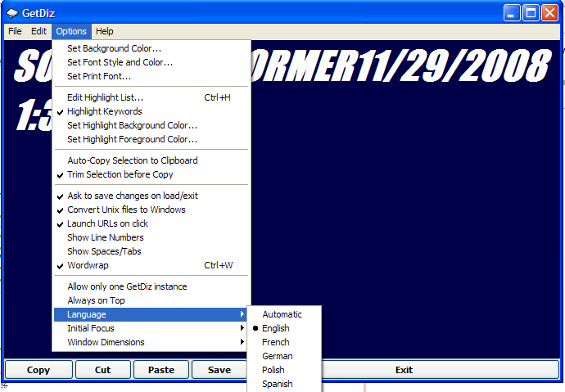This screenshot has width=565, height=392.
Task: Click the GetDiz app icon in title bar
Action: click(12, 13)
